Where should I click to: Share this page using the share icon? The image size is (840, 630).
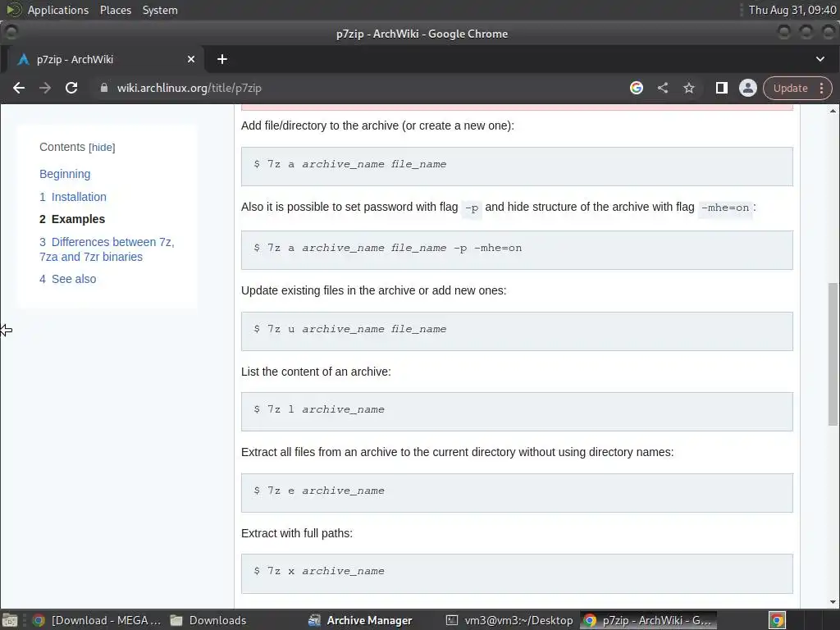pos(663,88)
